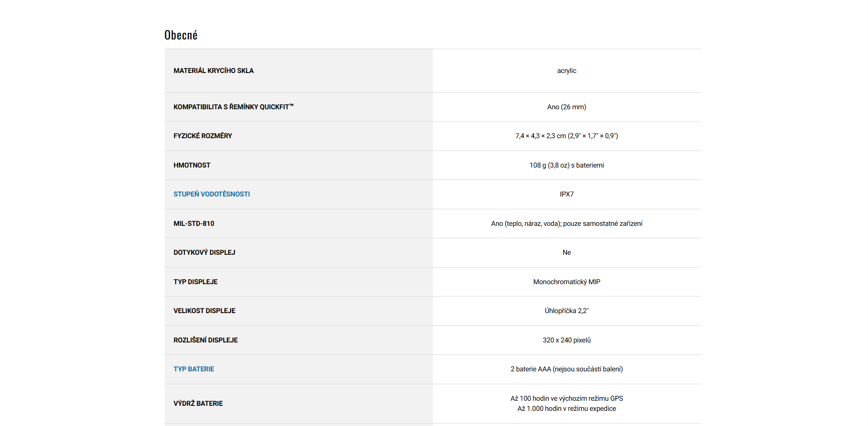This screenshot has width=868, height=426.
Task: Click the DOTYKOVÝ DISPLEJ label
Action: tap(204, 252)
